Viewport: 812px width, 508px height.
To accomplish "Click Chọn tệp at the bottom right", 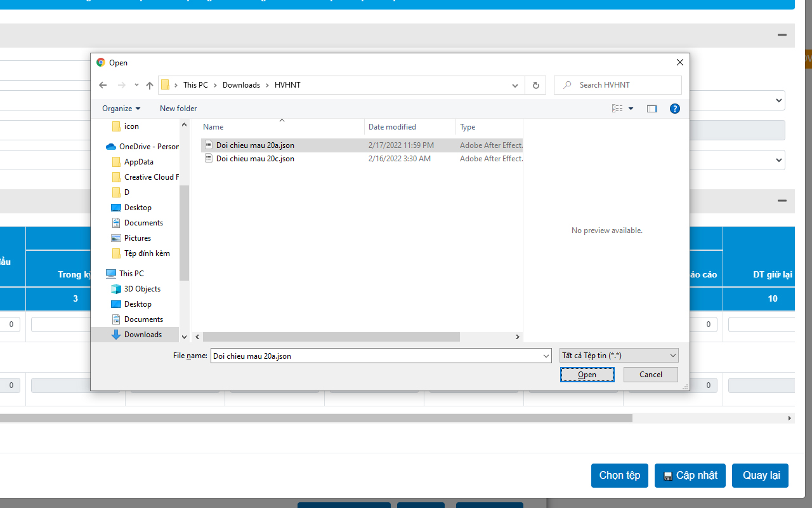I will [x=619, y=475].
